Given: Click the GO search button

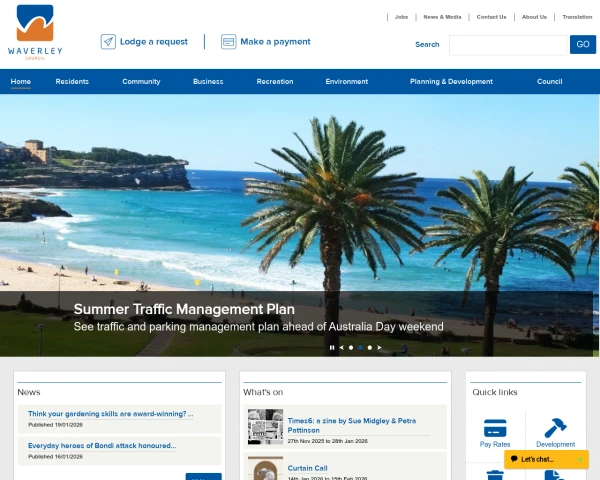Looking at the screenshot, I should coord(582,44).
